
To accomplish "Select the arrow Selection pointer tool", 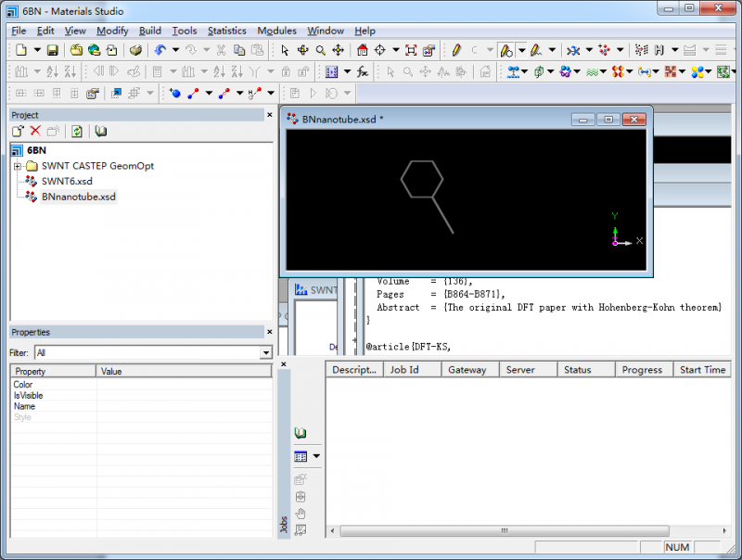I will pos(285,50).
